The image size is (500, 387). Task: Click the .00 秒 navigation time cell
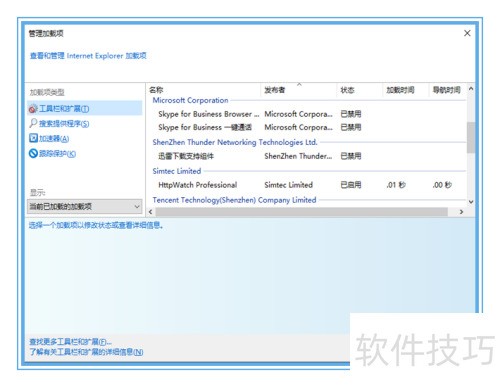click(x=442, y=185)
